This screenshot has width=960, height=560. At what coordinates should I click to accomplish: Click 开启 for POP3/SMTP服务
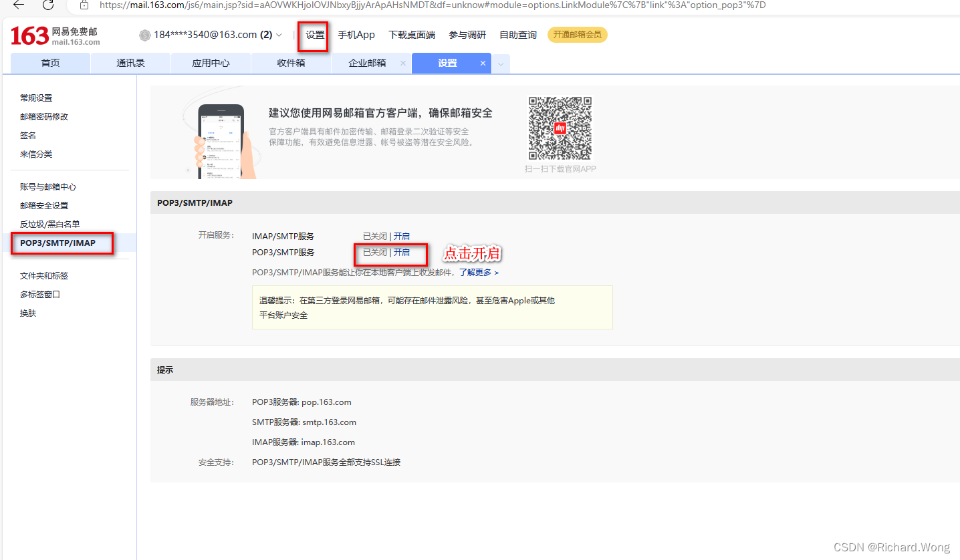pyautogui.click(x=402, y=252)
